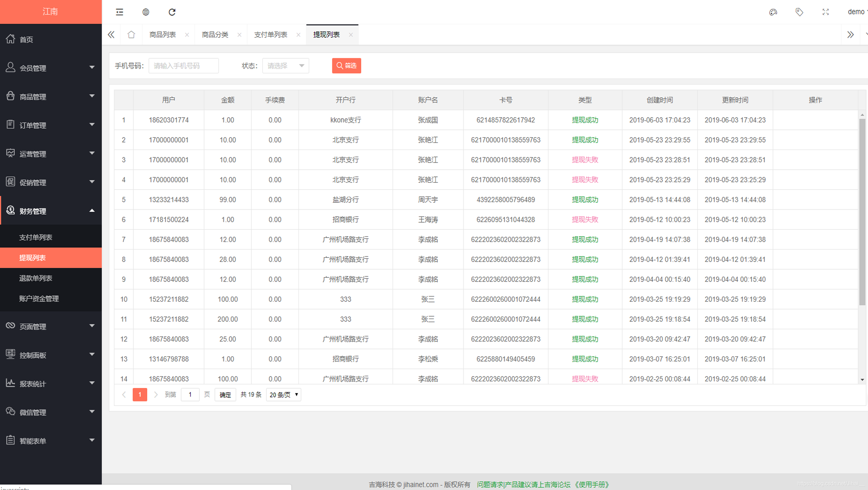Expand the 订单管理 menu arrow

92,125
